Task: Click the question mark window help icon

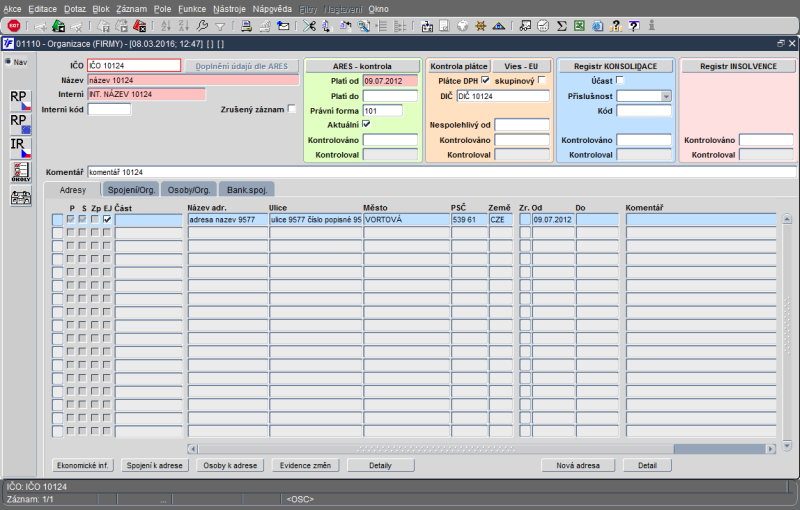Action: (x=634, y=26)
